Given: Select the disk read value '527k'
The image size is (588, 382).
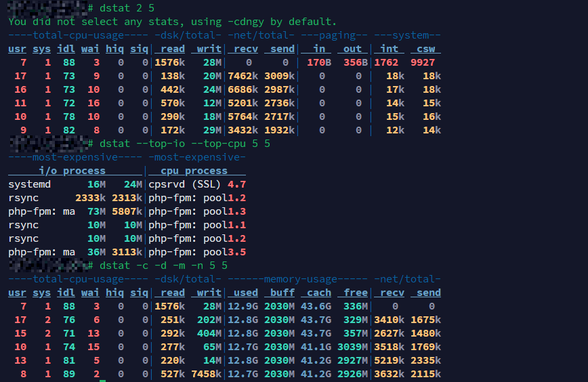Looking at the screenshot, I should (x=173, y=374).
